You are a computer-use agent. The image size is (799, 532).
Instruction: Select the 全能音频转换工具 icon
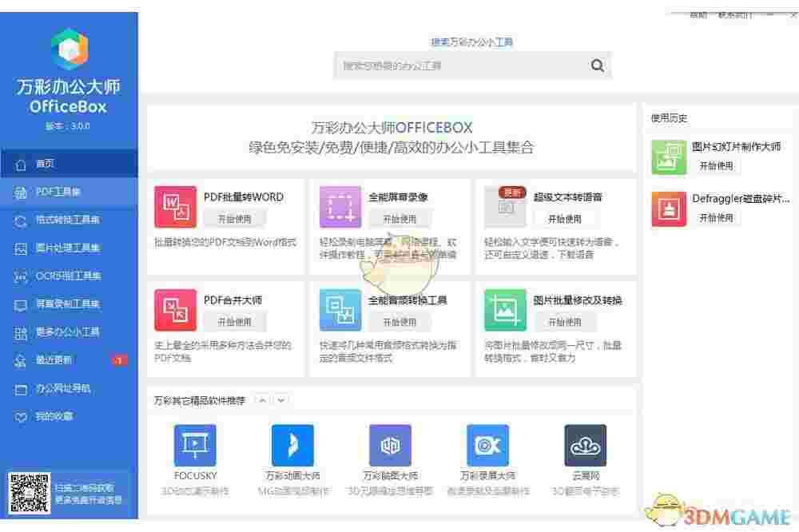pyautogui.click(x=340, y=309)
